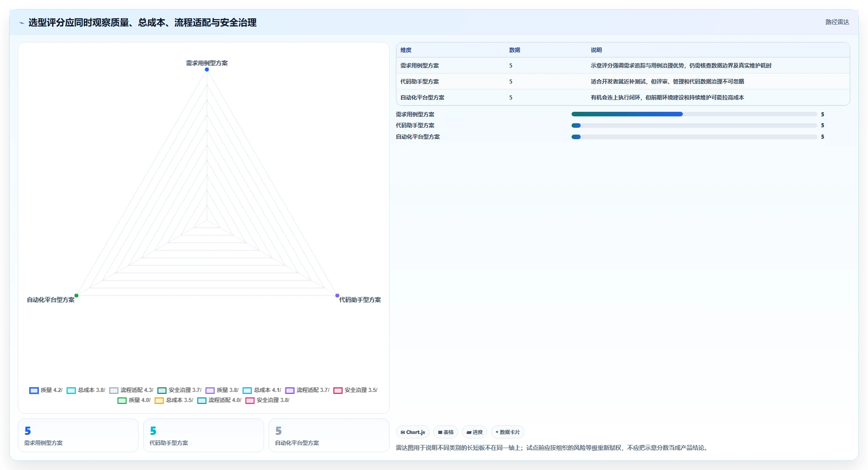Toggle legend item 流程适配 3.7
868x470 pixels.
307,390
